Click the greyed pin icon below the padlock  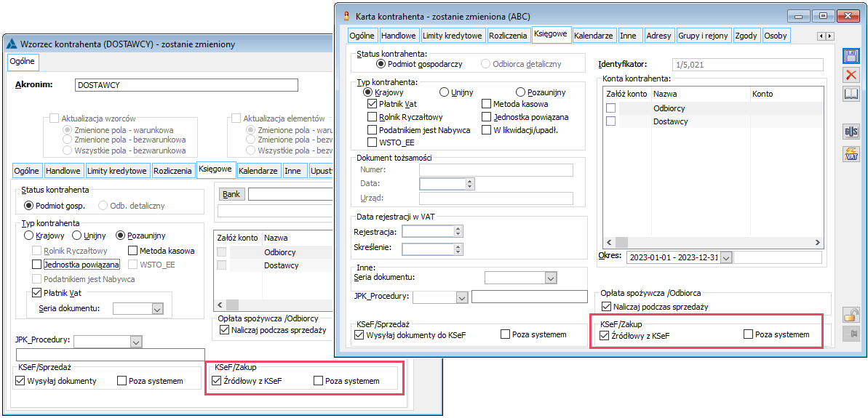(850, 334)
